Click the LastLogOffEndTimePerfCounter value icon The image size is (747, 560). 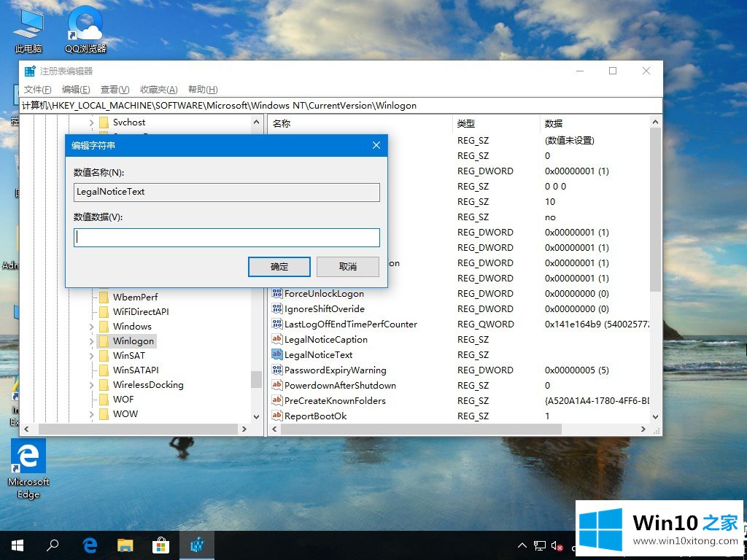[x=276, y=324]
